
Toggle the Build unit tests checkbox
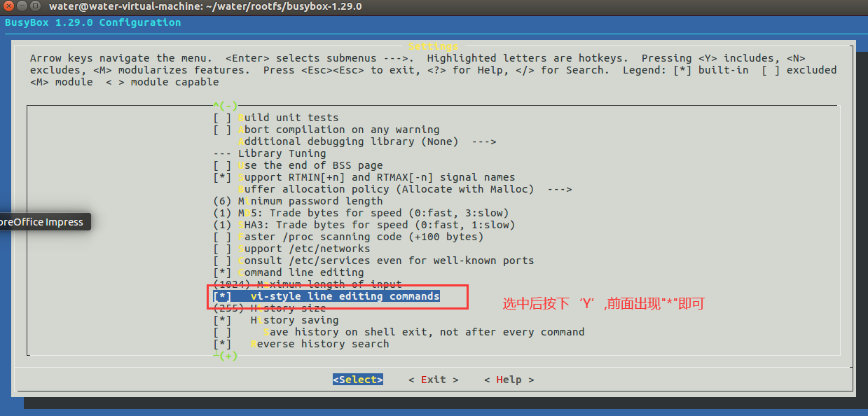coord(276,118)
